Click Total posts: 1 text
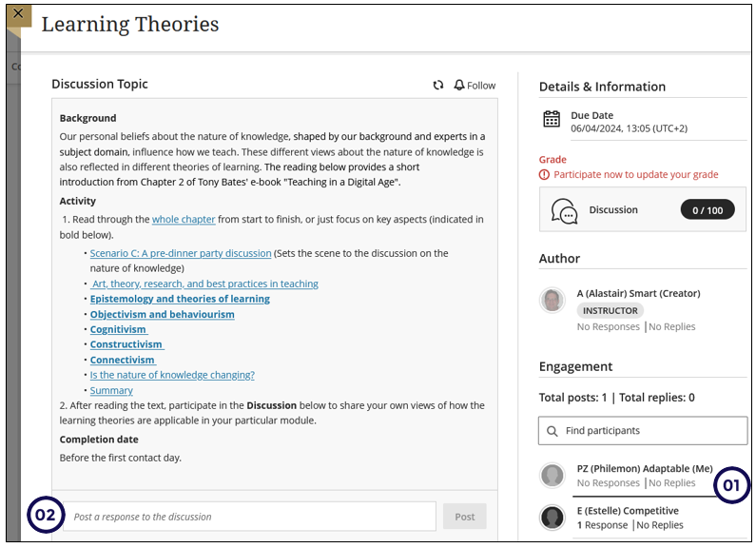 tap(572, 398)
